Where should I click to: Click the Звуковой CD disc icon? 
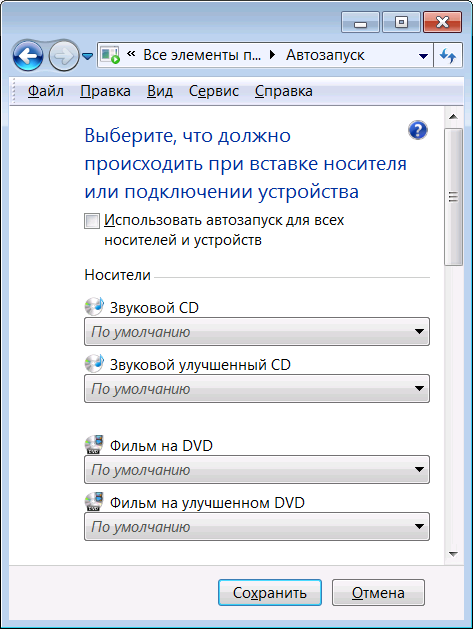pyautogui.click(x=94, y=306)
